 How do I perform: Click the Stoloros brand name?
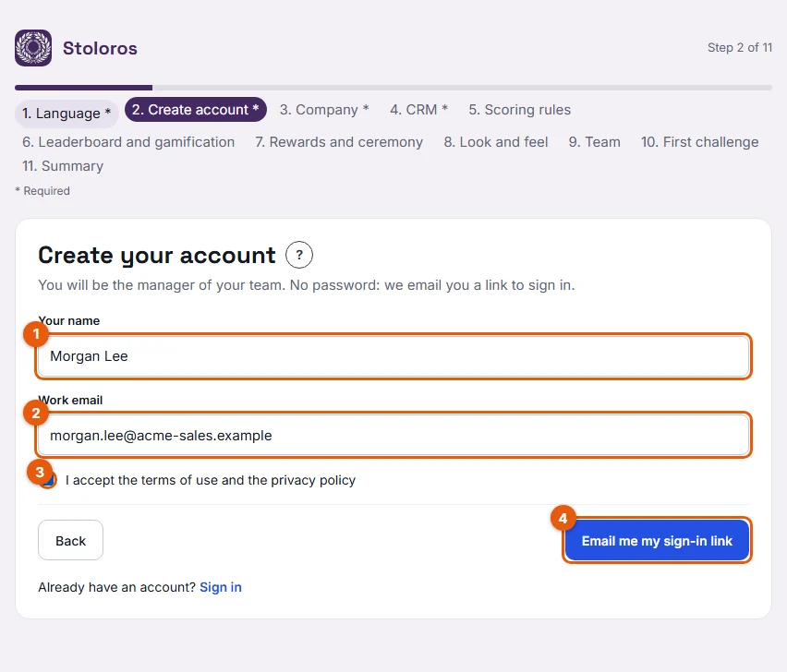(100, 48)
